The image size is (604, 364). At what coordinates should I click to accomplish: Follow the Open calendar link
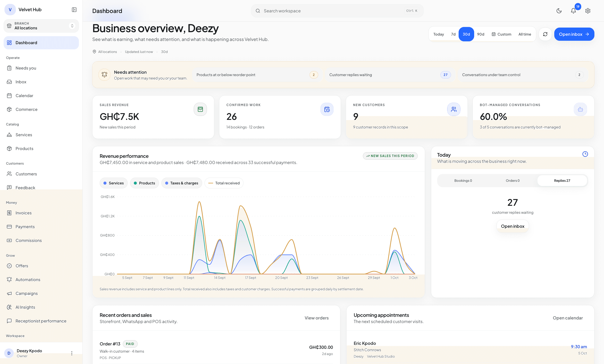[x=568, y=318]
